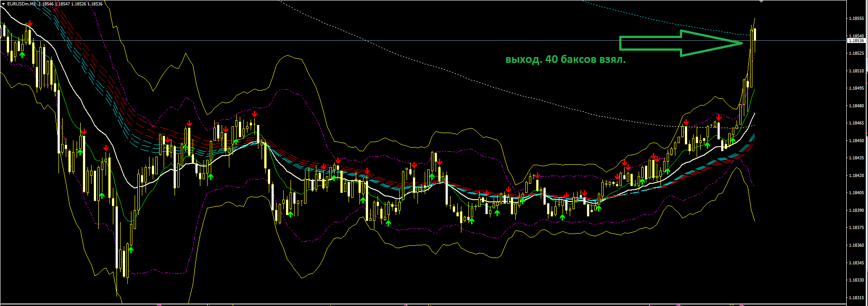868x306 pixels.
Task: Click the green buy arrow under the lowest candle
Action: click(131, 249)
